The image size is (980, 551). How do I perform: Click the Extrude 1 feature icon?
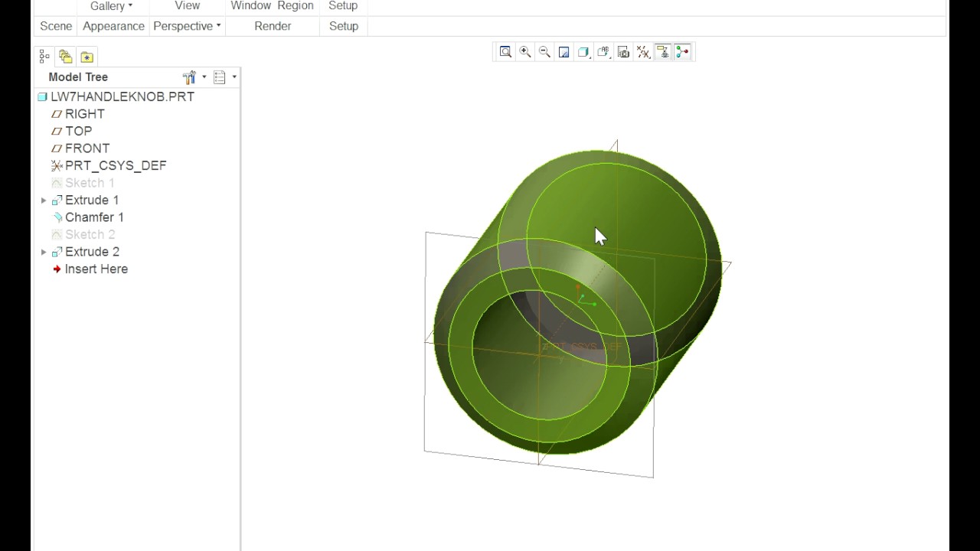pyautogui.click(x=57, y=201)
